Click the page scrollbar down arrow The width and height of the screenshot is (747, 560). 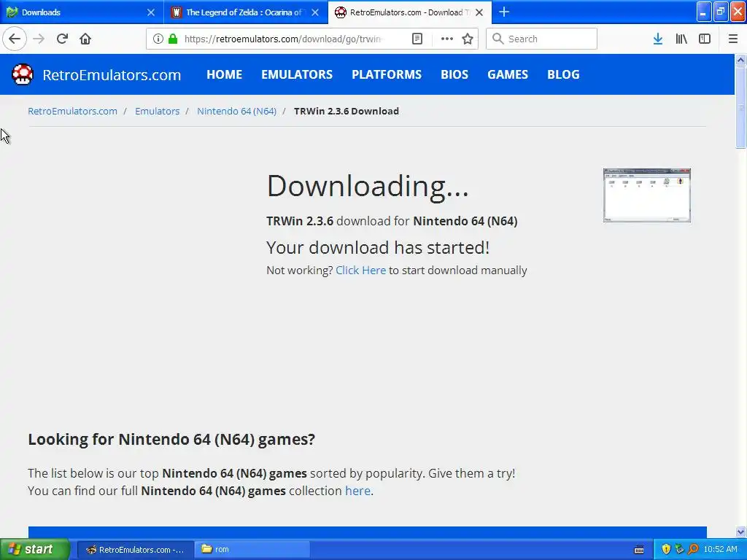pos(741,532)
